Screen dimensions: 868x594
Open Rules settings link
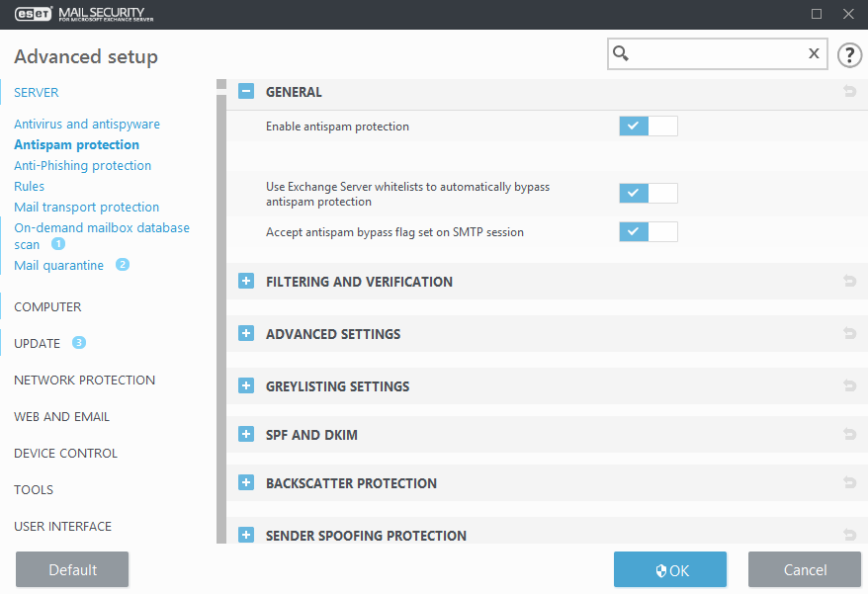click(30, 186)
